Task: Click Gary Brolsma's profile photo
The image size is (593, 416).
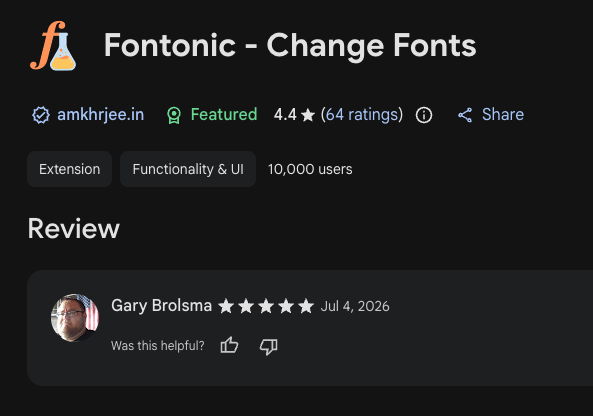Action: click(x=75, y=318)
